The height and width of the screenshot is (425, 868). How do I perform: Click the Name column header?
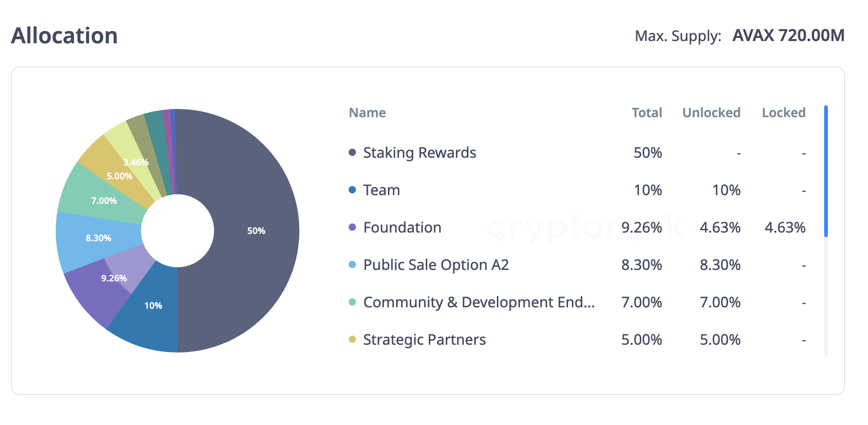(x=367, y=113)
